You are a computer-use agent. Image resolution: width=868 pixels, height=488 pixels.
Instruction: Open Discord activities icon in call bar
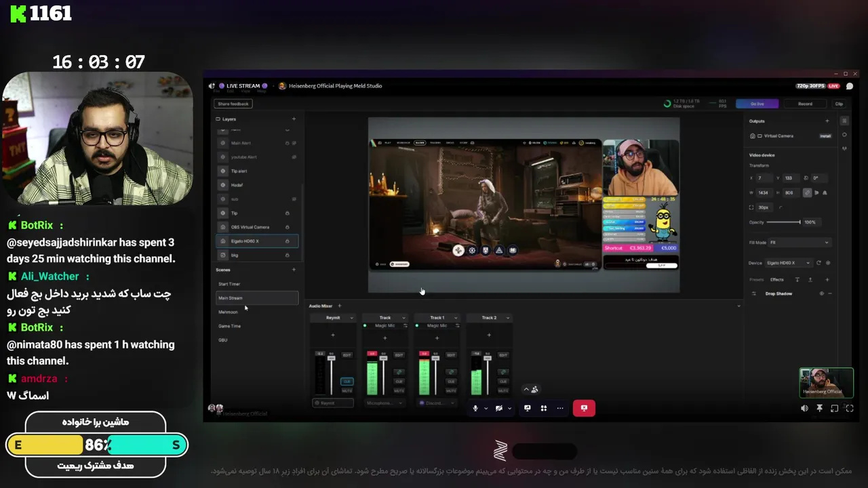pyautogui.click(x=543, y=408)
